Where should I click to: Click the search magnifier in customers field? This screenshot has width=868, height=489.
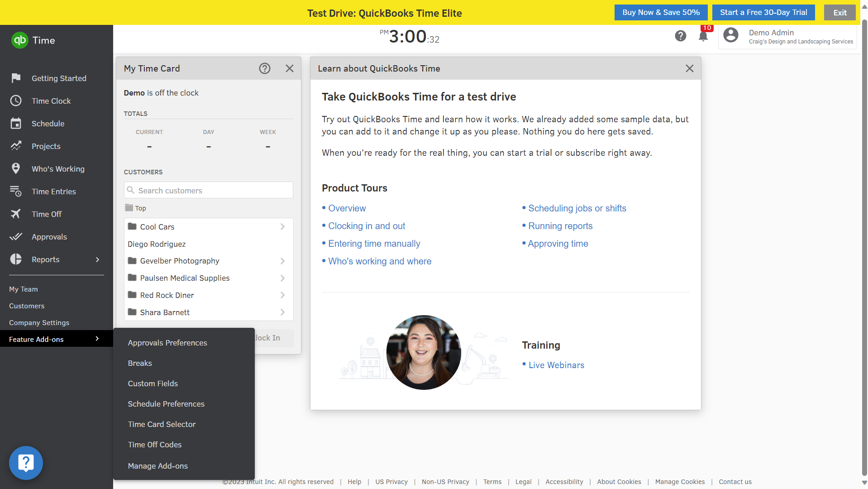click(x=130, y=190)
